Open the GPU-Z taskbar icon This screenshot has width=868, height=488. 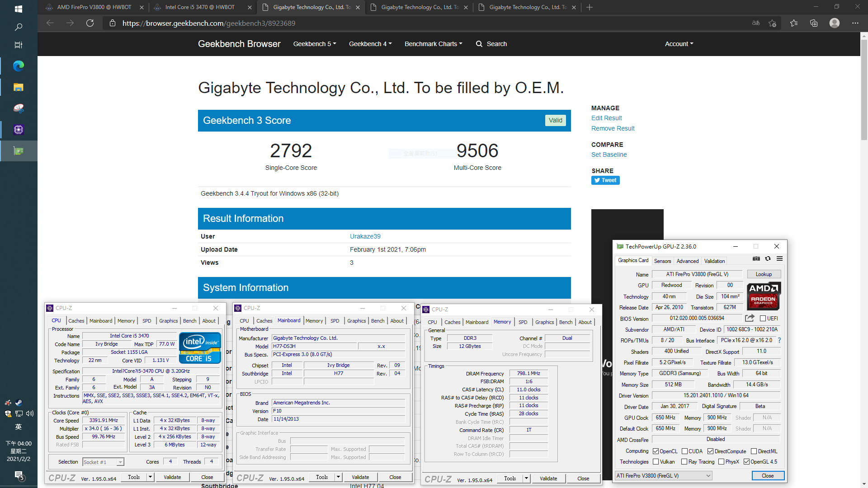pyautogui.click(x=19, y=151)
